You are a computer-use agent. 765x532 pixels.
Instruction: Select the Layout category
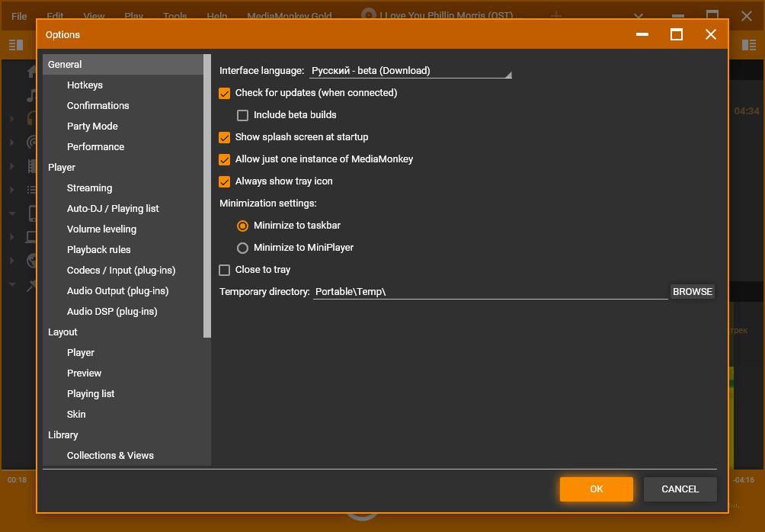tap(123, 332)
